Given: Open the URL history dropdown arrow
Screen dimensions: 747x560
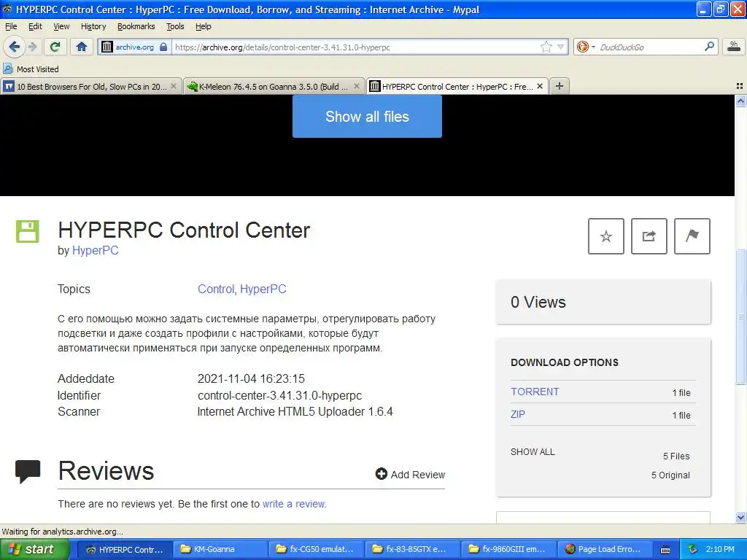Looking at the screenshot, I should click(561, 47).
